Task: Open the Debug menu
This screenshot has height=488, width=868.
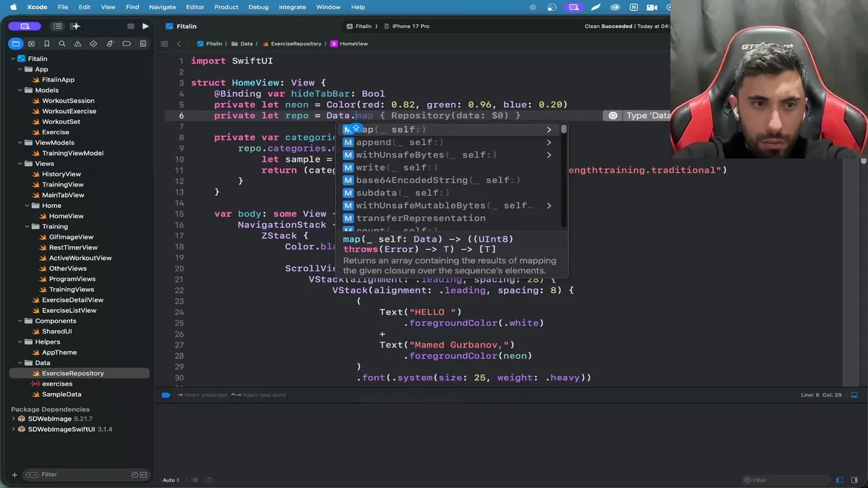Action: click(x=258, y=7)
